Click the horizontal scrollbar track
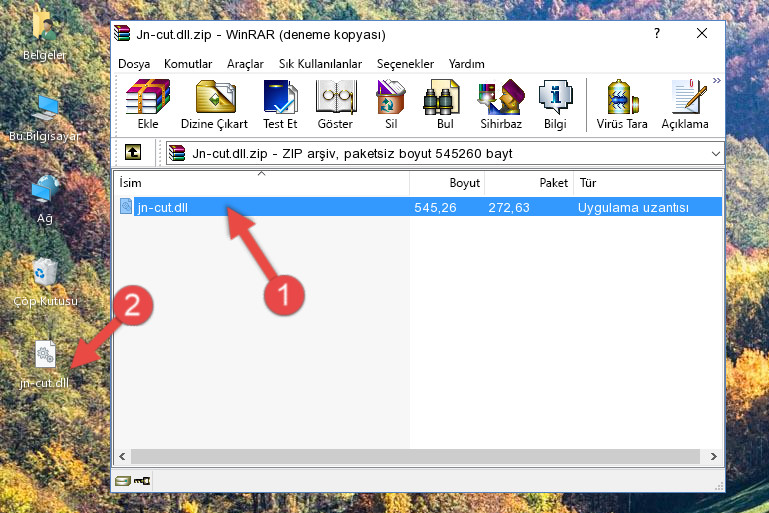 click(415, 457)
